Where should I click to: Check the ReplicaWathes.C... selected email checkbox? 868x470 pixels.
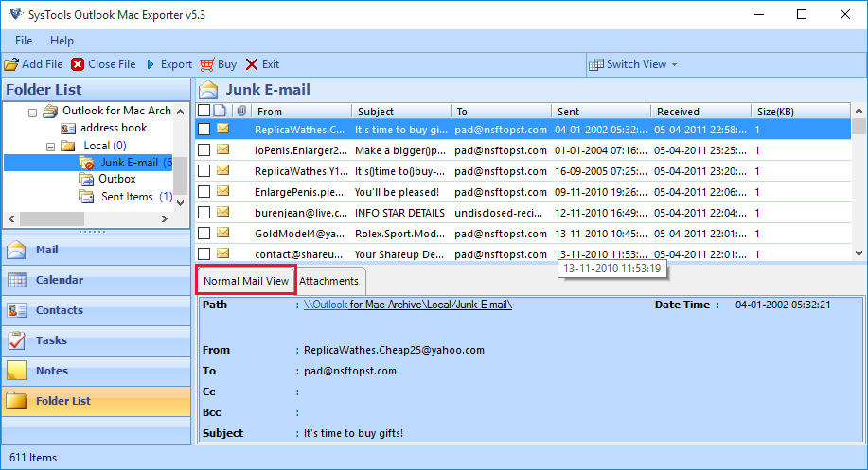point(204,130)
